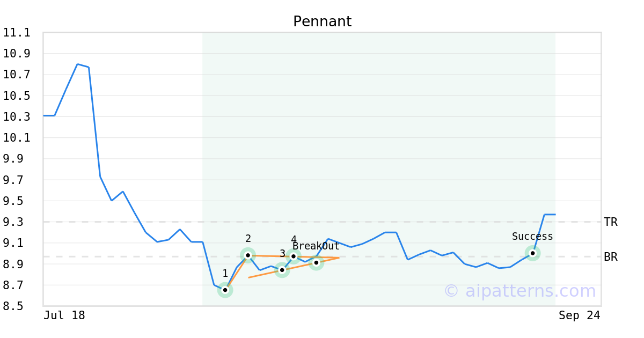644x338 pixels.
Task: Click pattern point marker 2
Action: pyautogui.click(x=248, y=255)
